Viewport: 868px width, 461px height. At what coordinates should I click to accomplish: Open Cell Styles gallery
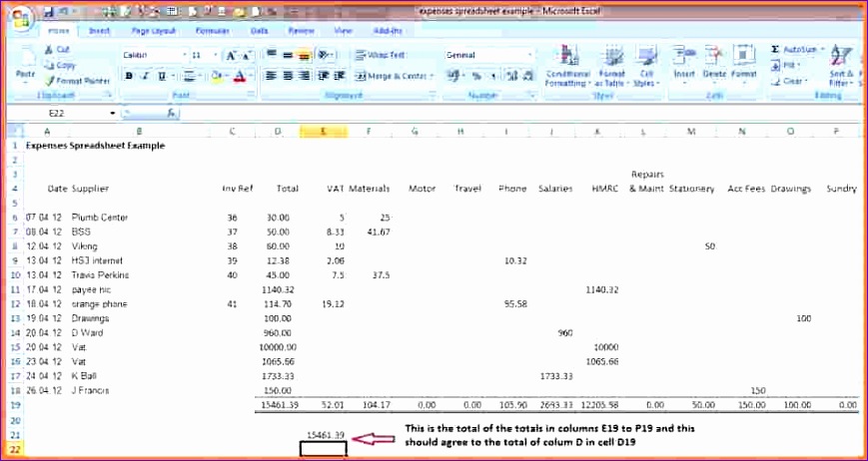646,66
